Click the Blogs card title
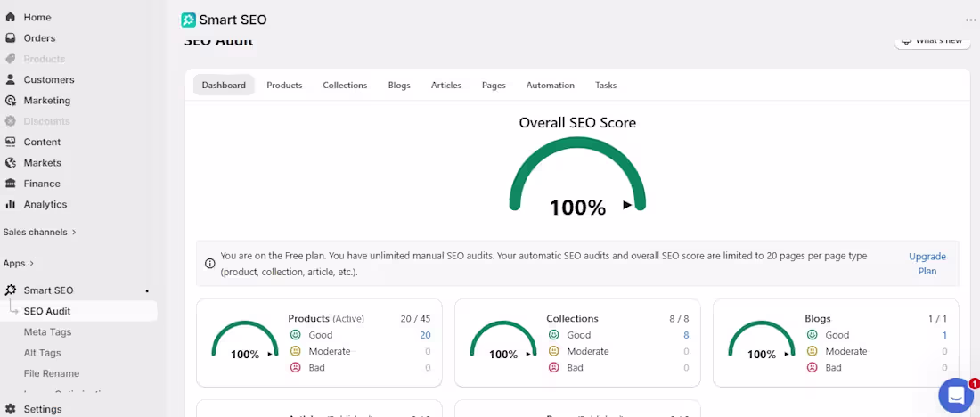The width and height of the screenshot is (980, 417). 818,318
